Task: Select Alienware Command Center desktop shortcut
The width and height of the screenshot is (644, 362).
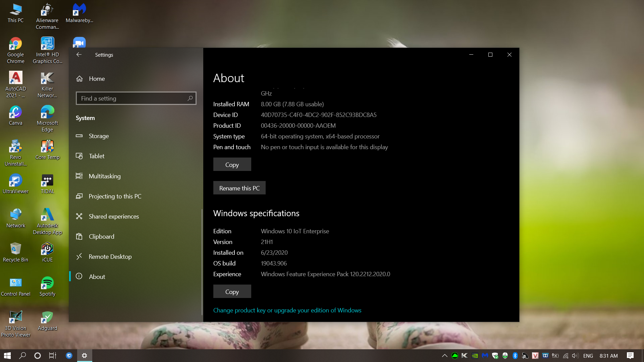Action: [47, 16]
